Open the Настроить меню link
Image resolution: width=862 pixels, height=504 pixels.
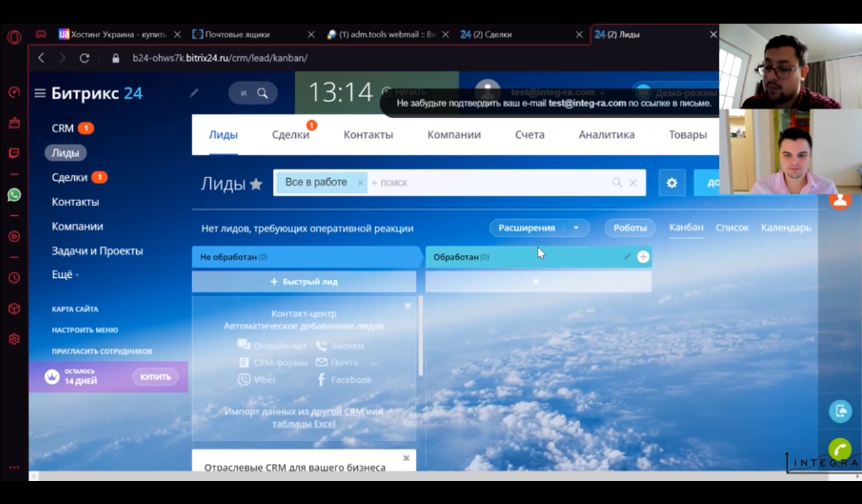[85, 330]
